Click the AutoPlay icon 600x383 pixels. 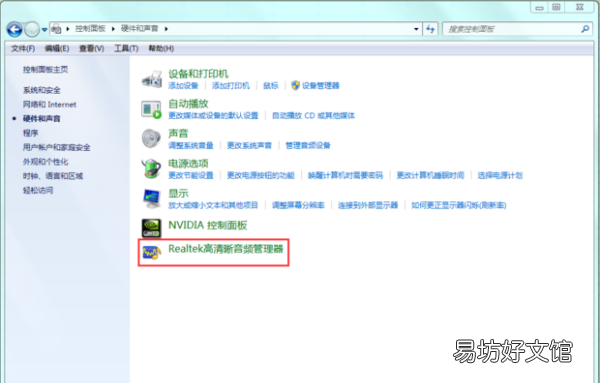click(x=152, y=109)
